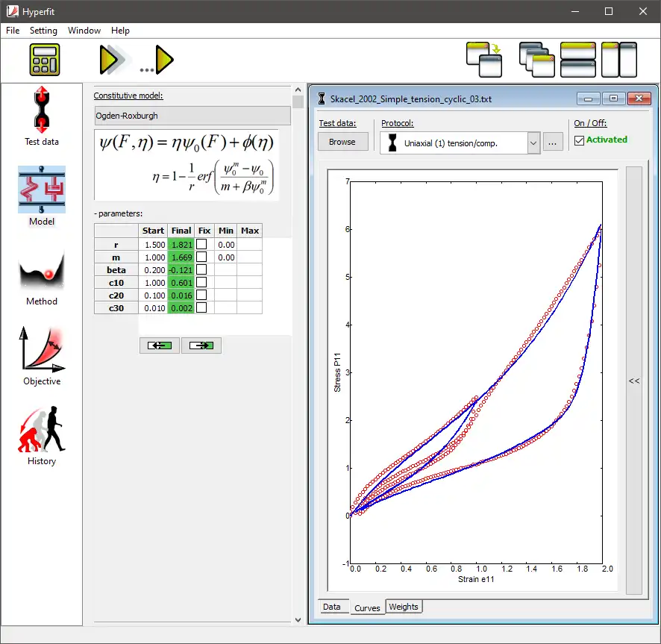
Task: Switch to the Weights tab
Action: (404, 607)
